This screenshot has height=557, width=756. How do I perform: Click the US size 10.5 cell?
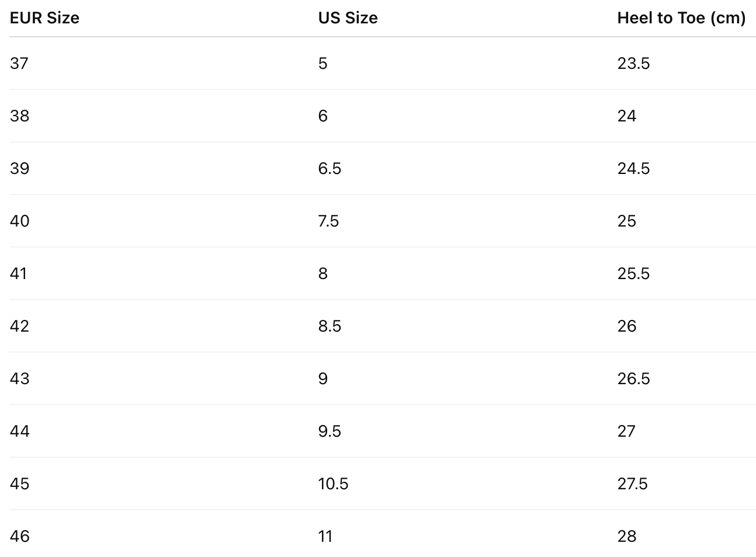[x=333, y=483]
